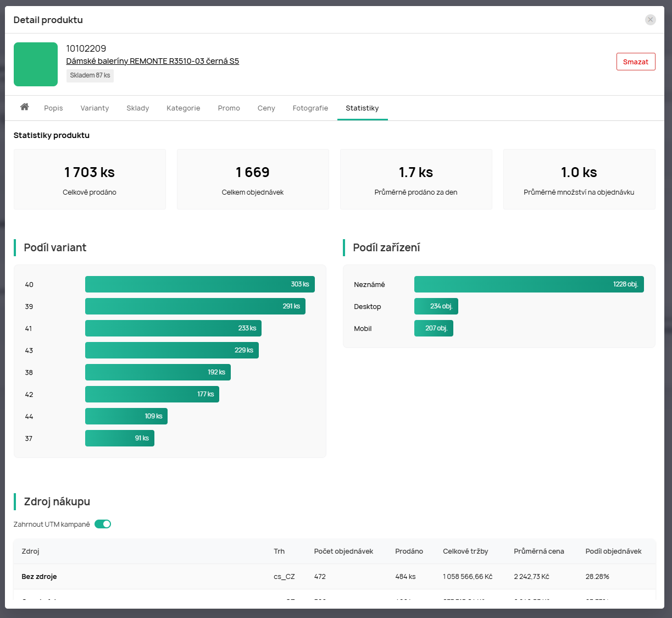Screen dimensions: 672x618
Task: Switch to the Fotografie tab
Action: tap(310, 108)
